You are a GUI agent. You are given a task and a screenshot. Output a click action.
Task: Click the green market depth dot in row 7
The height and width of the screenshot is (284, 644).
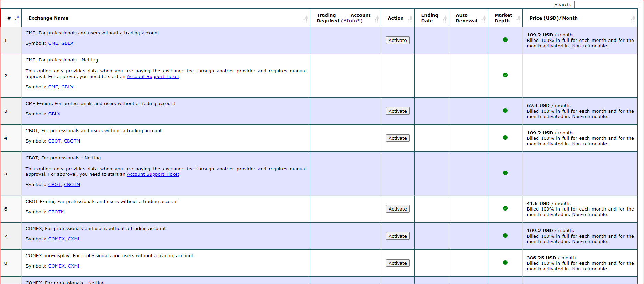pos(505,236)
